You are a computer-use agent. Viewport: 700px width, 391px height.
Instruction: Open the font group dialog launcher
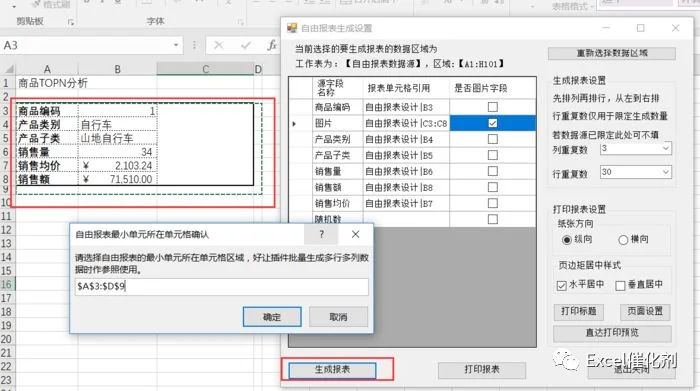241,21
